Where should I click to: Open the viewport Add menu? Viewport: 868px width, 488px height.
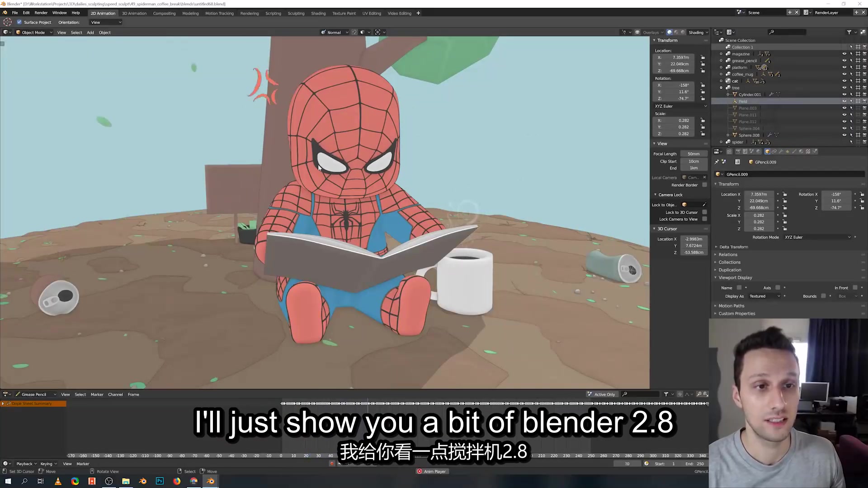90,33
